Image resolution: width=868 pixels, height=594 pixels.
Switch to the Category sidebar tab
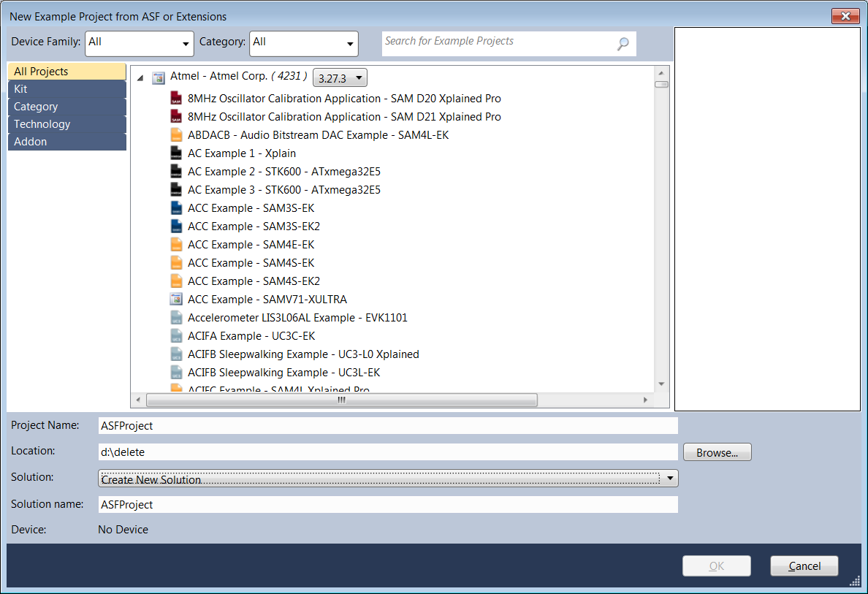point(67,107)
